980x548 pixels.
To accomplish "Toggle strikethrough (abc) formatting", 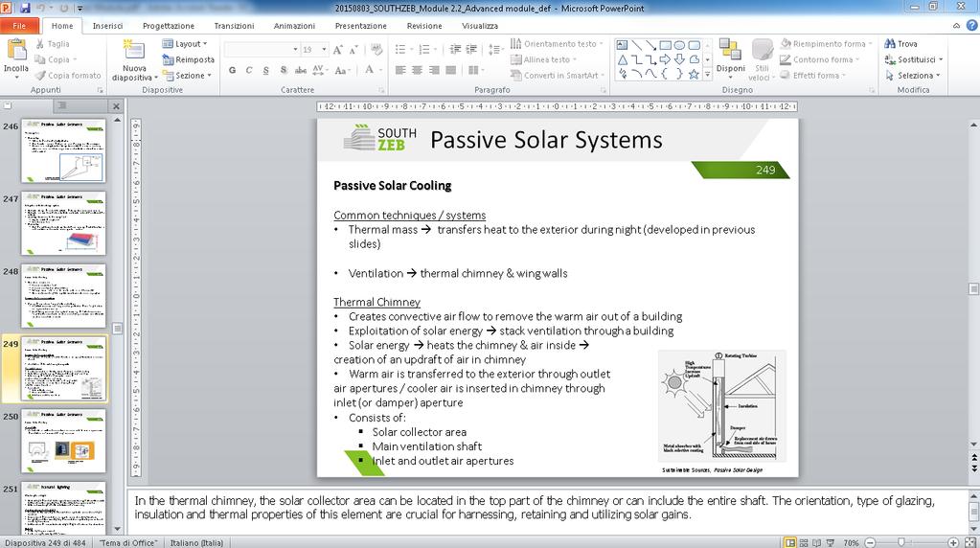I will (x=301, y=70).
